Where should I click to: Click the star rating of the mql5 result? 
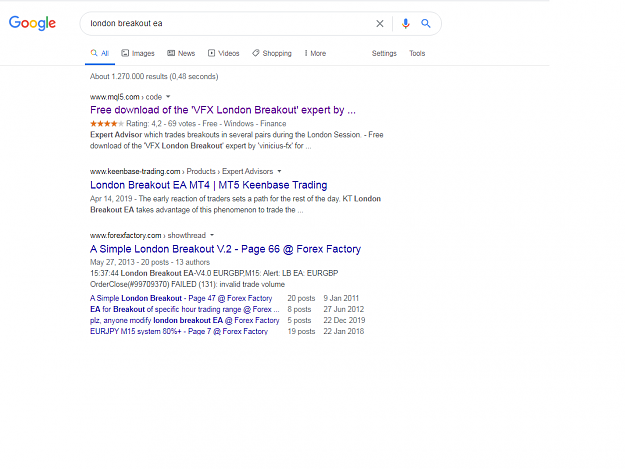pyautogui.click(x=107, y=124)
